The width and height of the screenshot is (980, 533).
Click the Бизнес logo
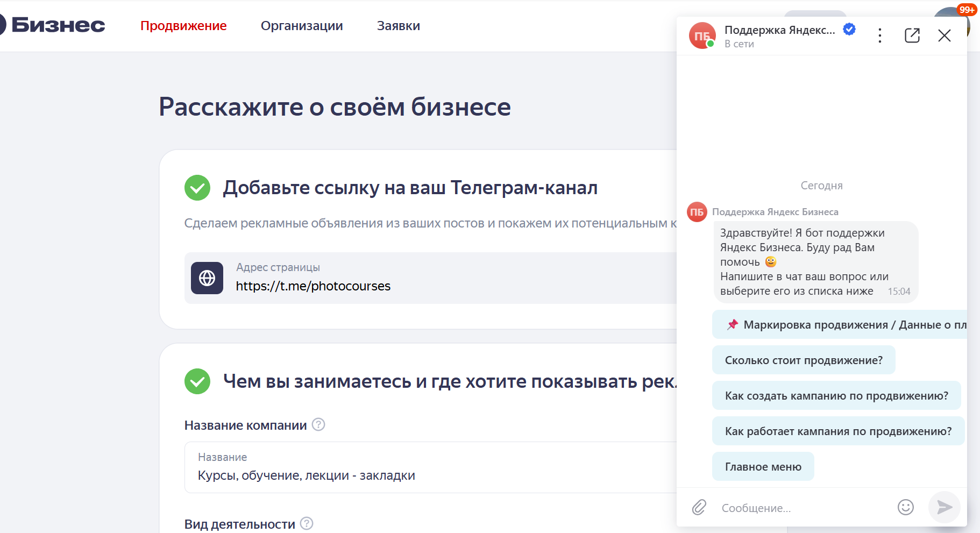pyautogui.click(x=53, y=25)
